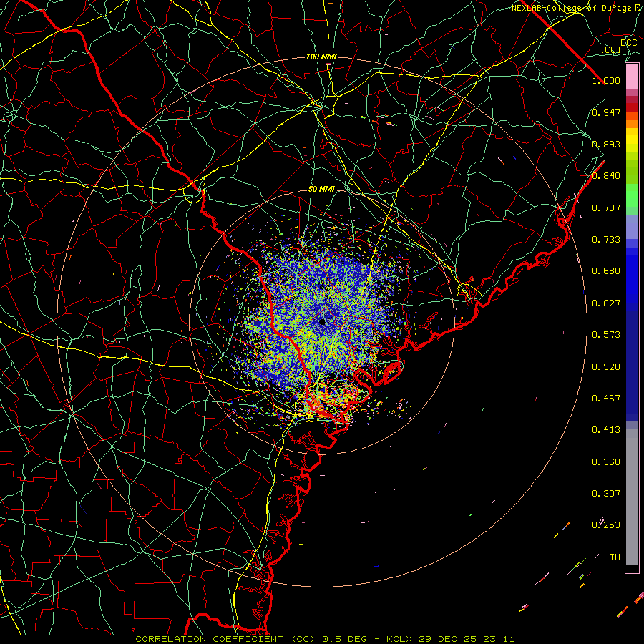The image size is (644, 644).
Task: Click the 0.627 legend value
Action: pyautogui.click(x=606, y=303)
